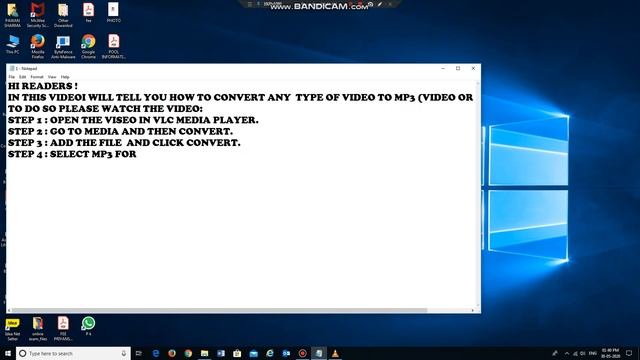Click the line 'STEP 1 : OPEN THE VISEO IN VLC MEDIA PLAYER.'
This screenshot has height=360, width=640.
[133, 120]
